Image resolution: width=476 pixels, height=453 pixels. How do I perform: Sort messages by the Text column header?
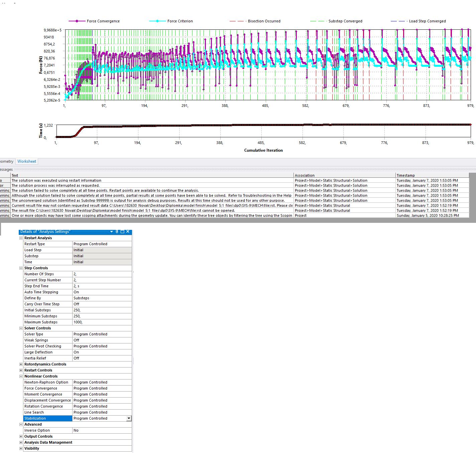coord(152,175)
